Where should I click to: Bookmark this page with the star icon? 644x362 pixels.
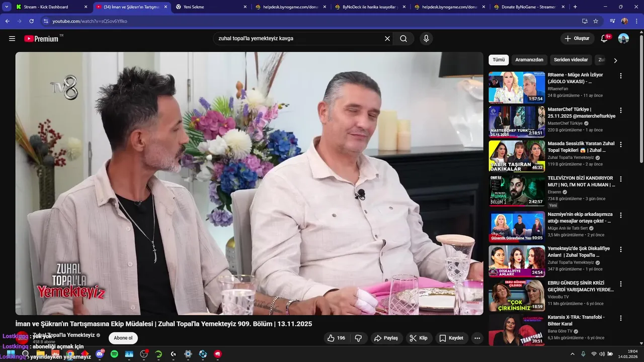click(x=596, y=21)
